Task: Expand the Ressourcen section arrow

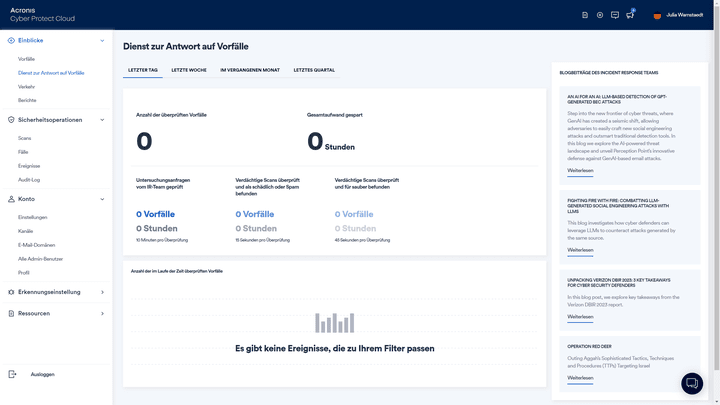Action: (102, 313)
